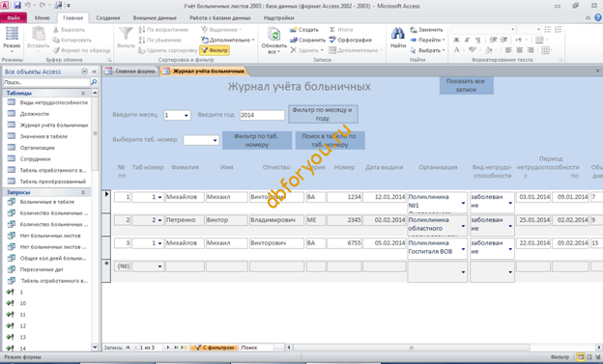Open the Меню ribbon tab
The height and width of the screenshot is (364, 603).
click(x=42, y=18)
